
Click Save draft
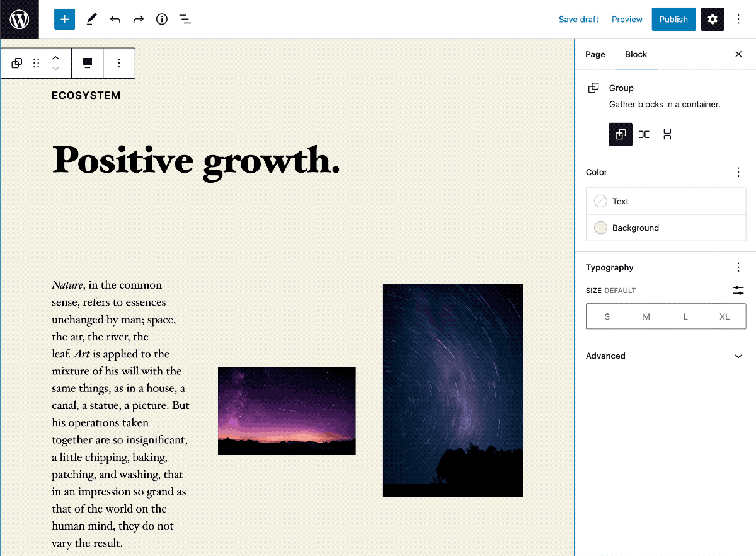pyautogui.click(x=578, y=20)
